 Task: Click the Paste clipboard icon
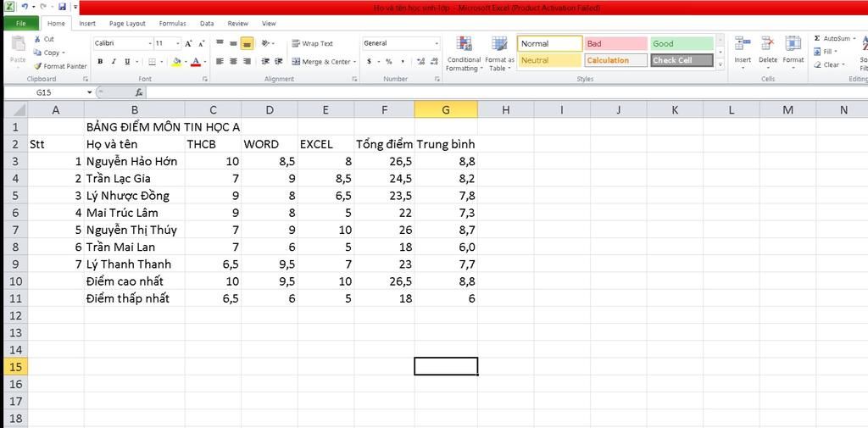tap(18, 44)
